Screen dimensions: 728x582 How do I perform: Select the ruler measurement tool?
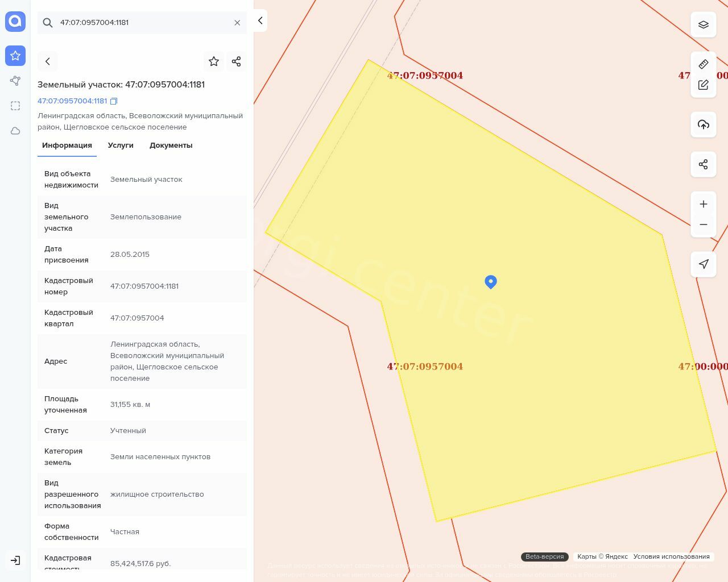coord(703,64)
